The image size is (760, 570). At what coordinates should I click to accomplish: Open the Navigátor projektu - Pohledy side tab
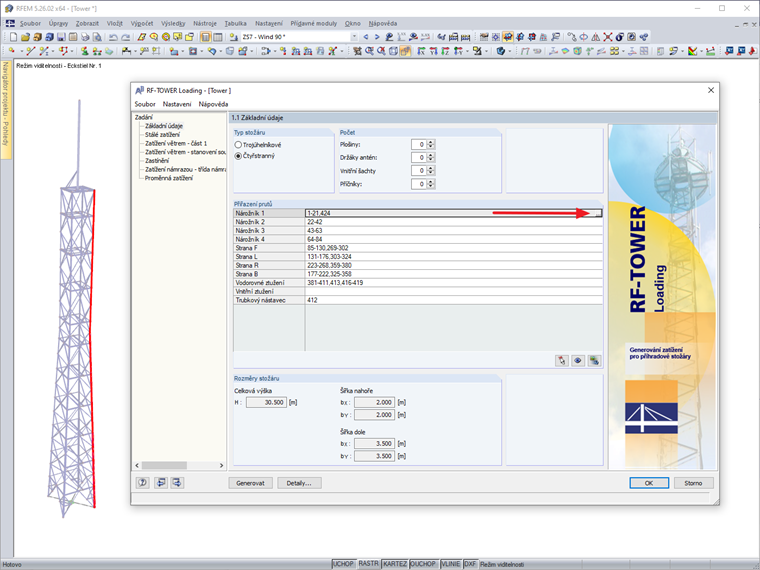coord(6,110)
